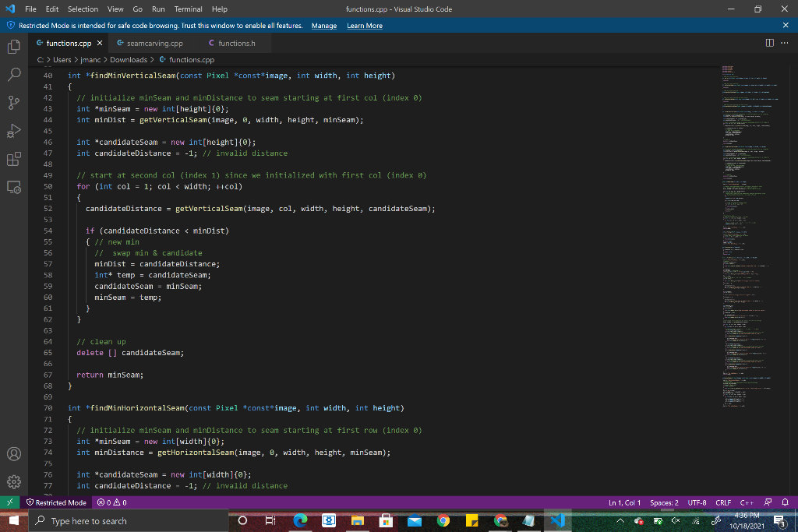Viewport: 798px width, 532px height.
Task: Open the Extensions marketplace panel
Action: 12,159
